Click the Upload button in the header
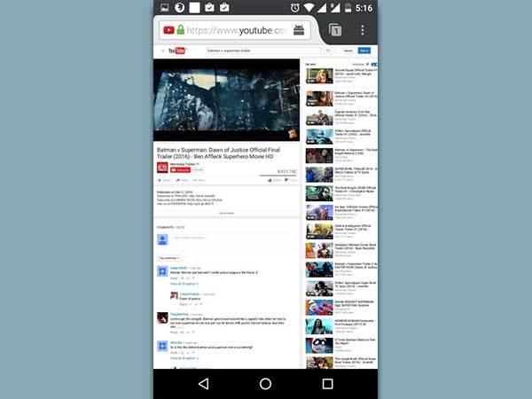This screenshot has width=532, height=399. coord(349,51)
